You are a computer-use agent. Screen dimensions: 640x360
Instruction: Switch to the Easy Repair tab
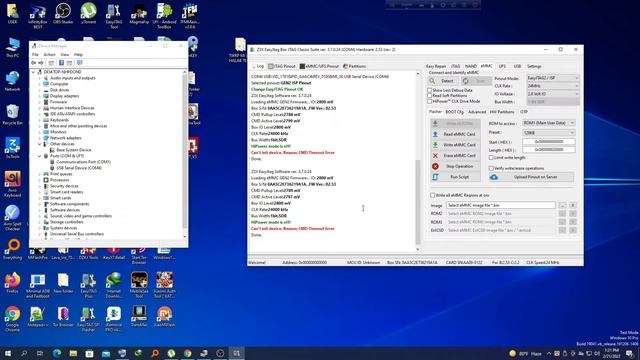436,66
